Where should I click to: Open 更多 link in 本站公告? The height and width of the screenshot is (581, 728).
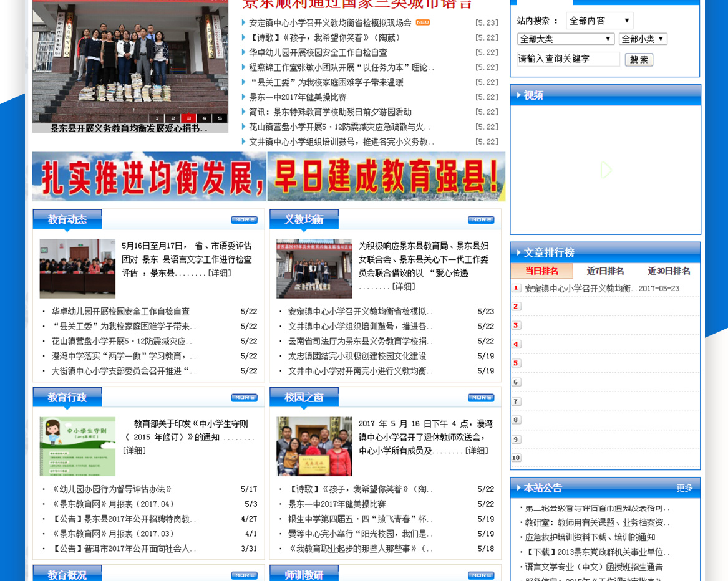pos(684,488)
